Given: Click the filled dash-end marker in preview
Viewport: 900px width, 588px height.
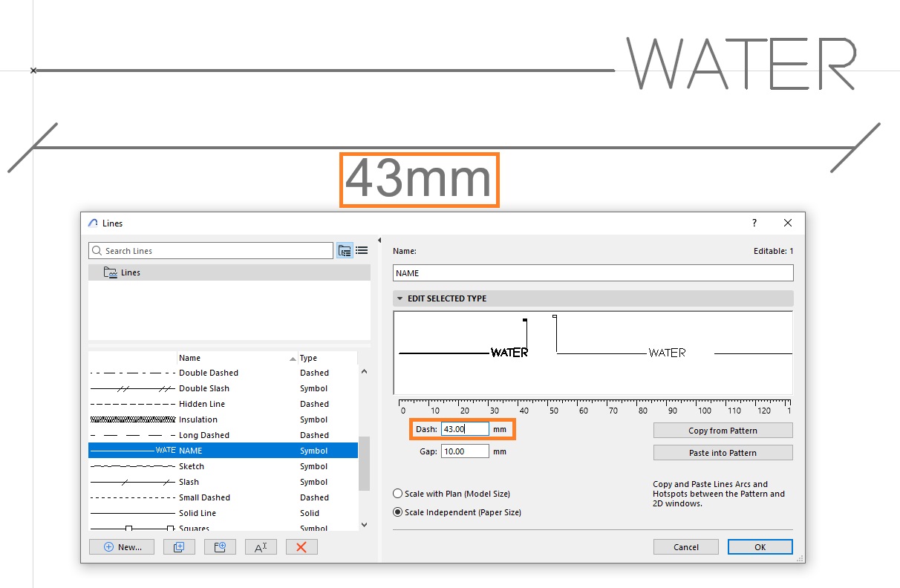Looking at the screenshot, I should tap(526, 320).
